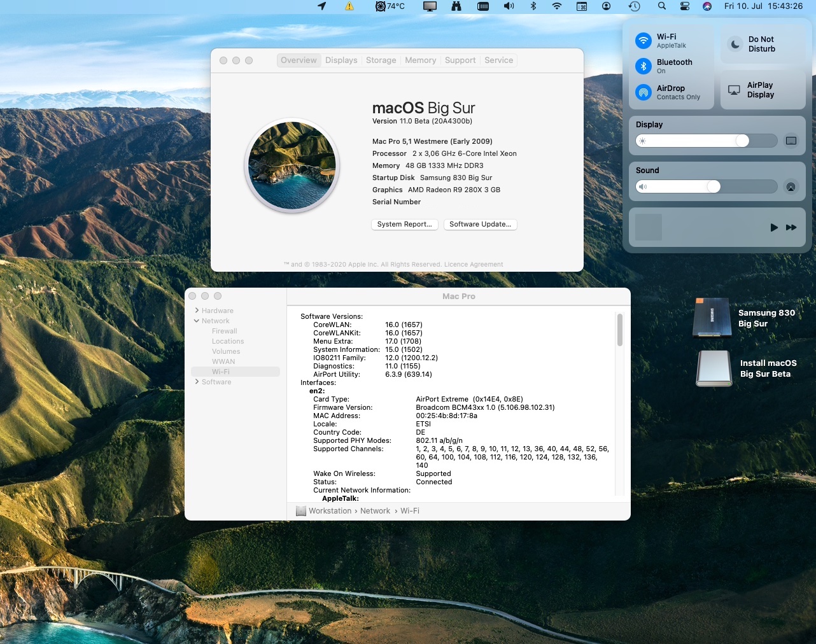Collapse the Network section in sidebar
The width and height of the screenshot is (816, 644).
click(197, 321)
